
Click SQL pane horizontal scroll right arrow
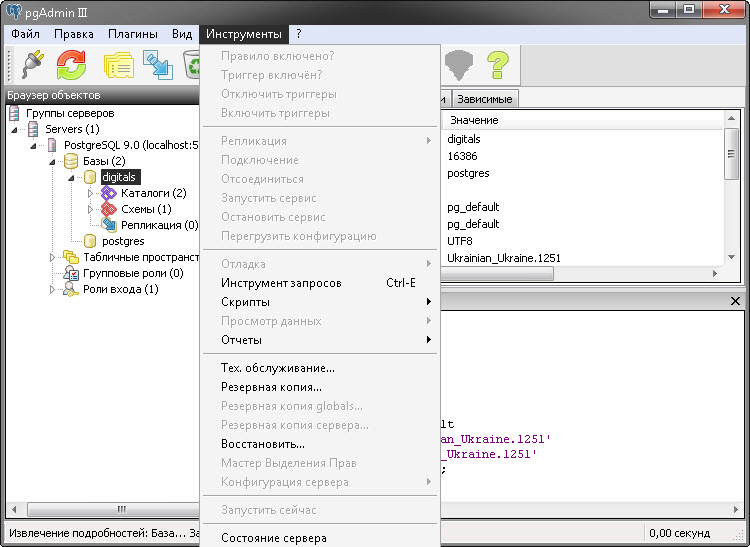tap(735, 510)
